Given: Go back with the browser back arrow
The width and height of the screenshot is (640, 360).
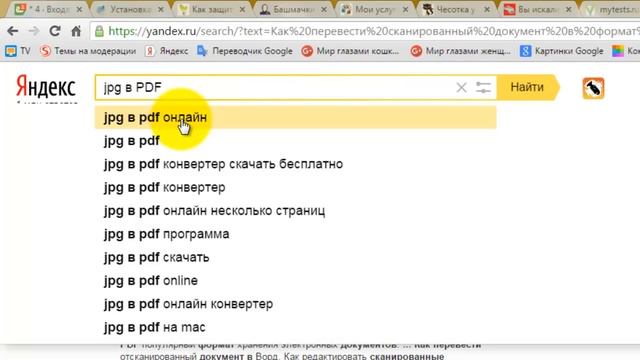Looking at the screenshot, I should pos(13,31).
